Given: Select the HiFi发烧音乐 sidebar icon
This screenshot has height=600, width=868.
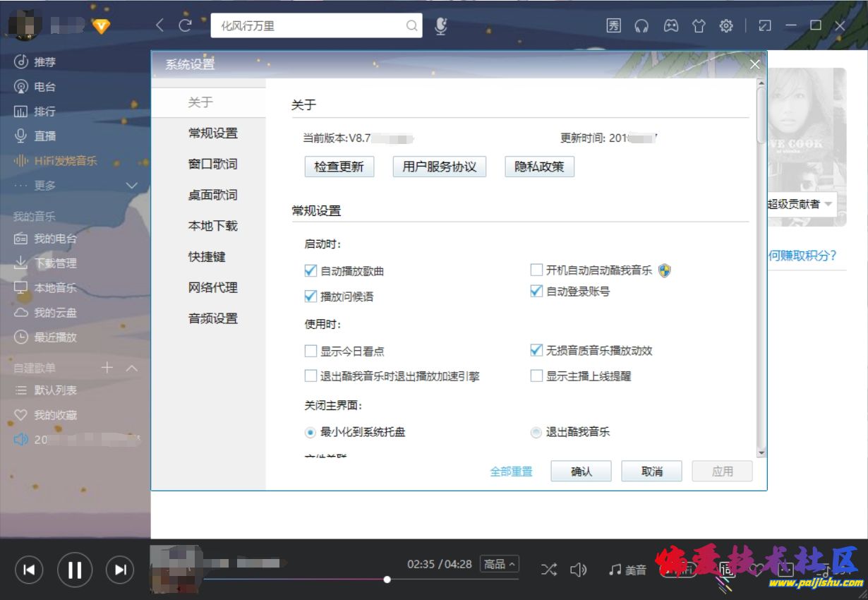Looking at the screenshot, I should pos(21,160).
